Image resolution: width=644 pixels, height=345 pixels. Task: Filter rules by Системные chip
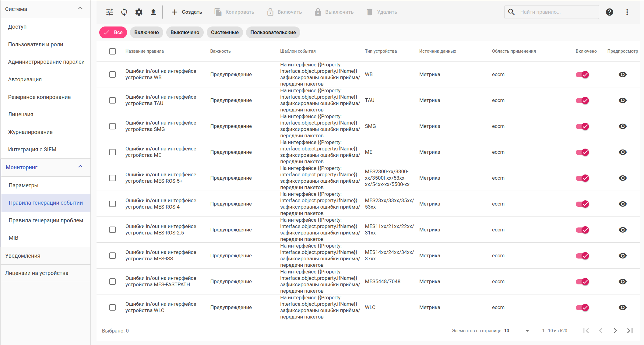click(x=225, y=33)
